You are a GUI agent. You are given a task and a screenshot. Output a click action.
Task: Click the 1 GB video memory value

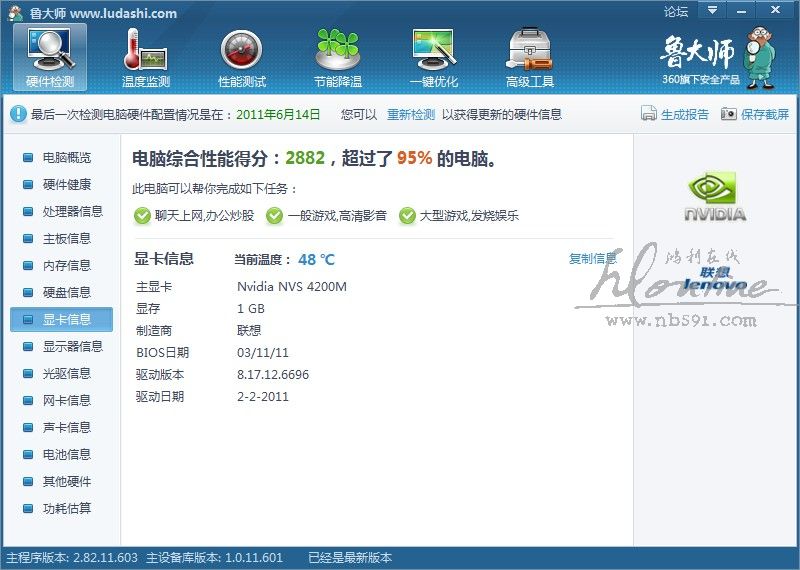point(251,308)
